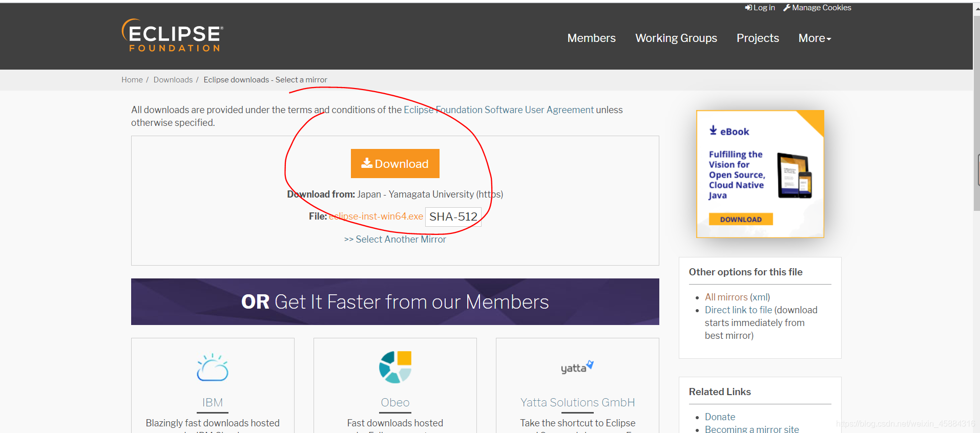Open the All mirrors link
980x433 pixels.
coord(726,297)
